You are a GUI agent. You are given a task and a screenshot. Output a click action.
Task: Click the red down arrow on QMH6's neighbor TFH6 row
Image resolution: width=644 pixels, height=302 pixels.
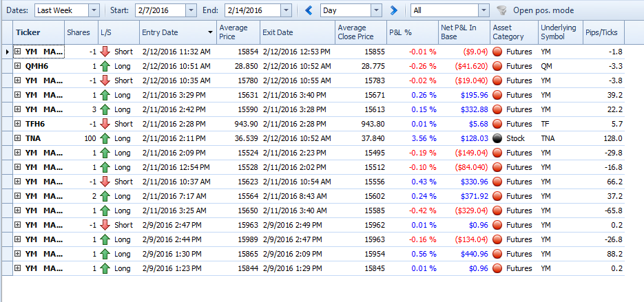[105, 124]
